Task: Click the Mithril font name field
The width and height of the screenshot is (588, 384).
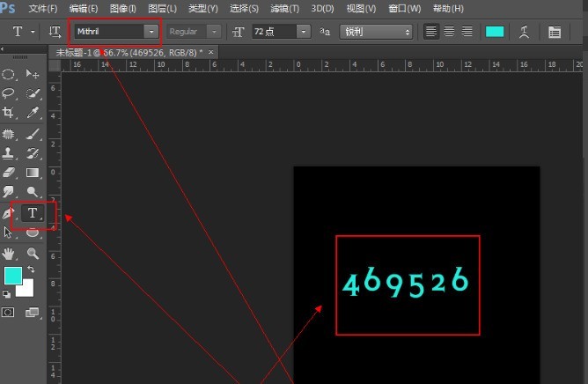Action: tap(109, 32)
